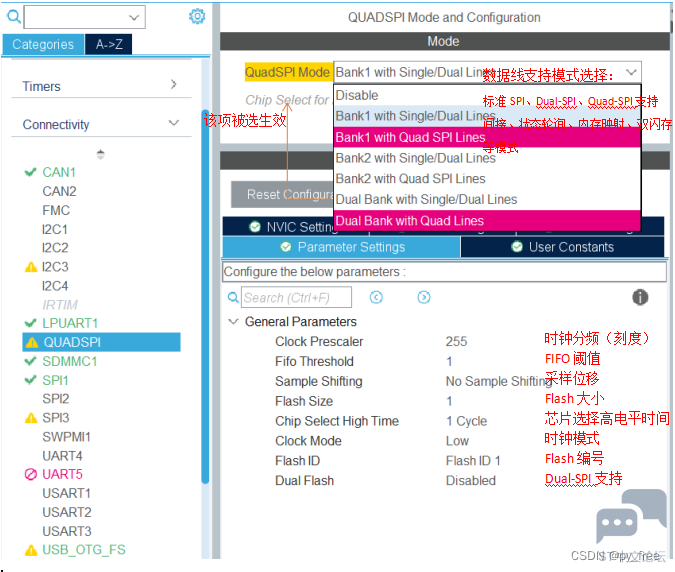
Task: Go to previous search result arrow
Action: [376, 297]
